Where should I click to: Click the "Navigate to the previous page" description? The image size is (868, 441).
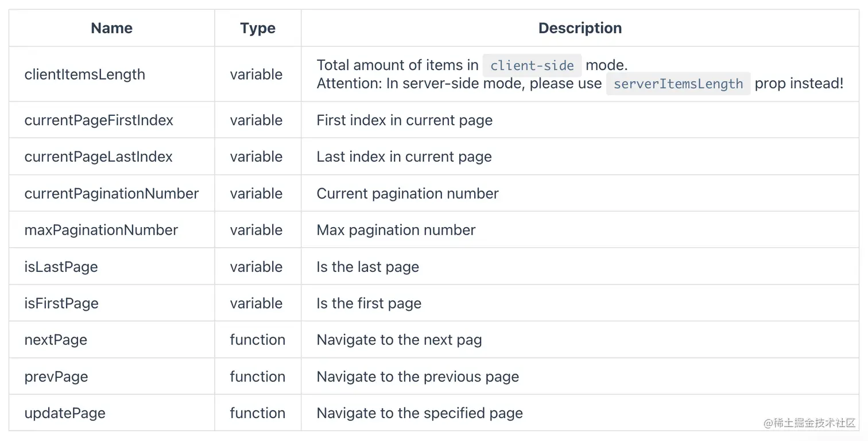coord(418,377)
